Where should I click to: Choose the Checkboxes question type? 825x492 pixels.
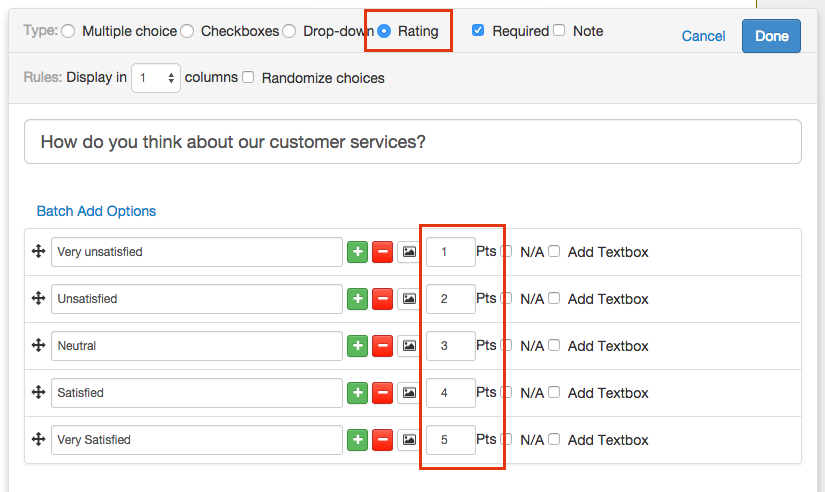coord(187,31)
